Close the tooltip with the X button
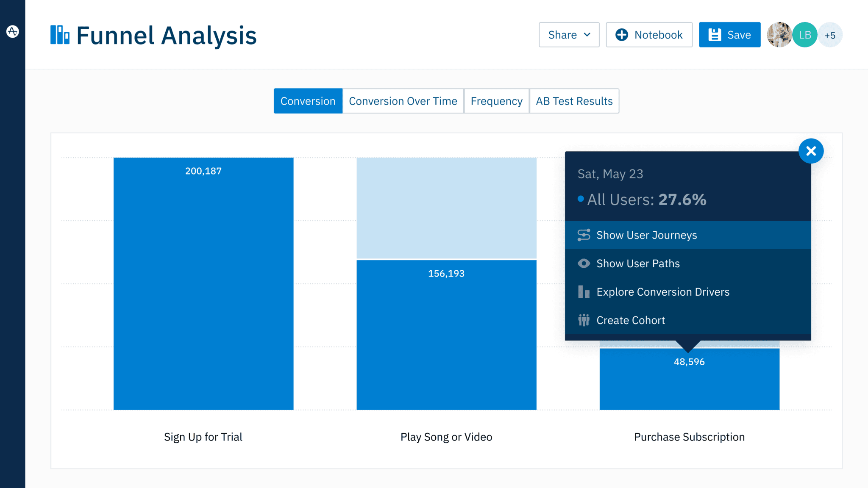 point(811,151)
